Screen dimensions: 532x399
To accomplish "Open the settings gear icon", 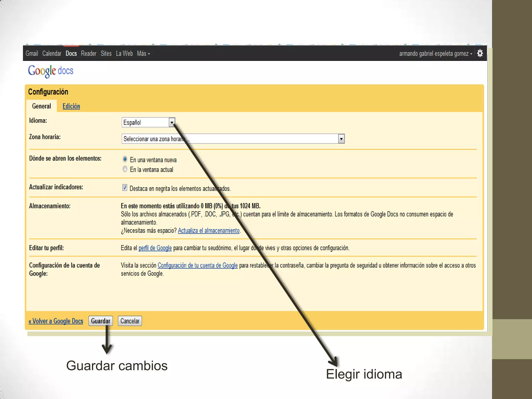I will (480, 53).
